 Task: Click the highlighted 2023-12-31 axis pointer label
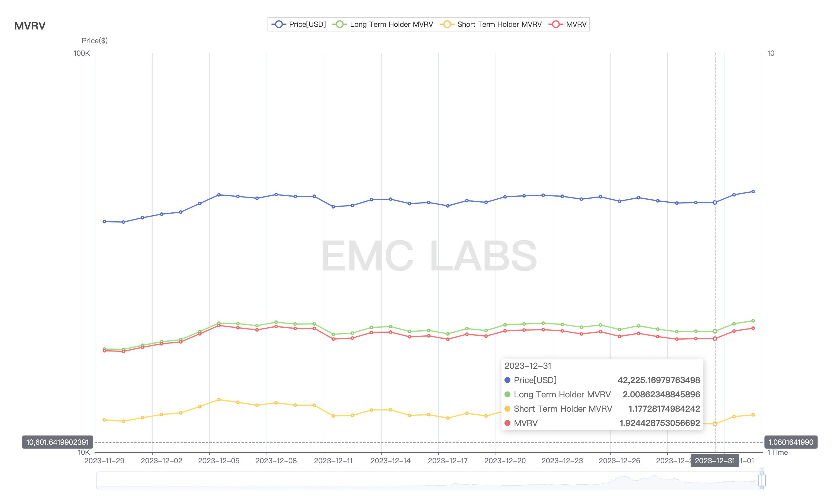[x=715, y=461]
